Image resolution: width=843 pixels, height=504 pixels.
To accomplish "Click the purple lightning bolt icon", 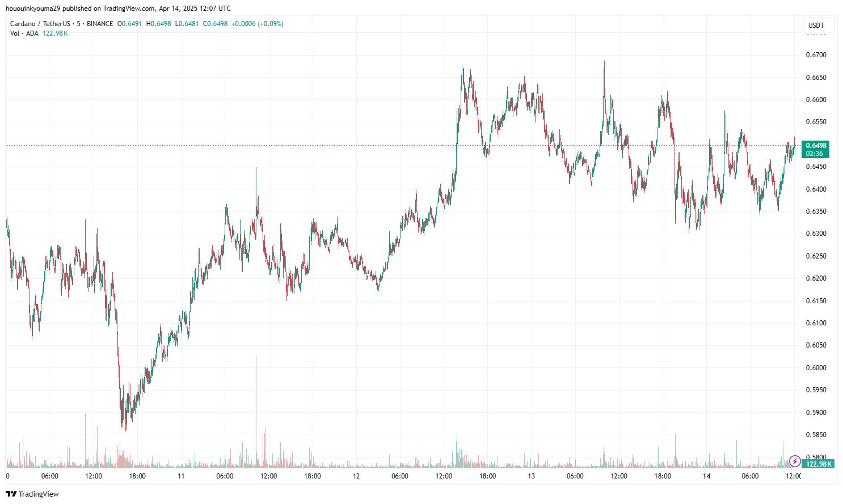I will point(795,461).
